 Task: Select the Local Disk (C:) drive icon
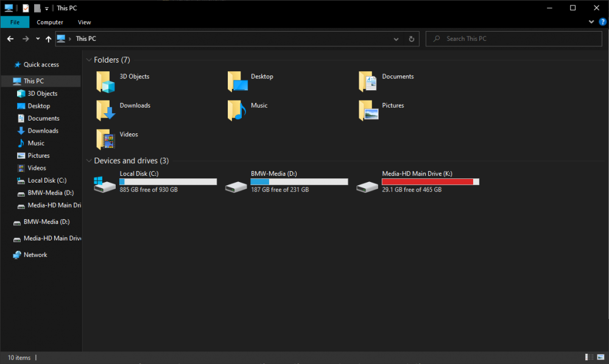click(x=105, y=184)
